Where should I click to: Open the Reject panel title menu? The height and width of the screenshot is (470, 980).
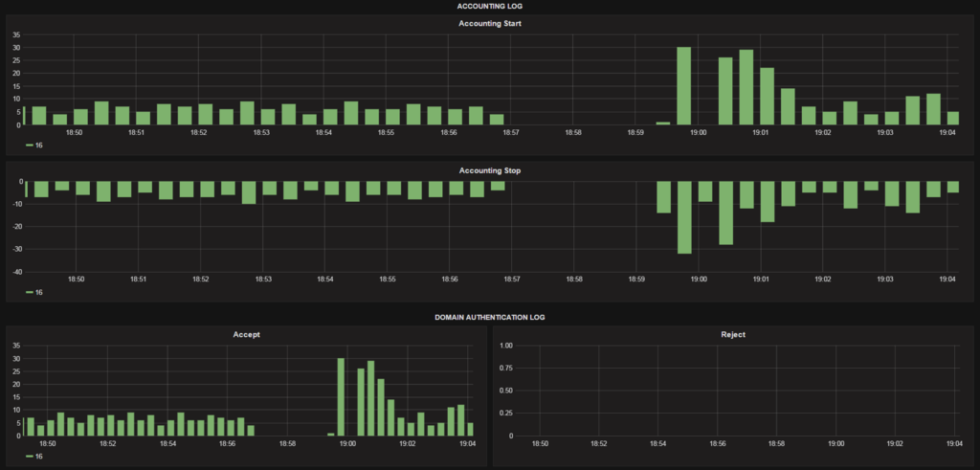tap(733, 335)
